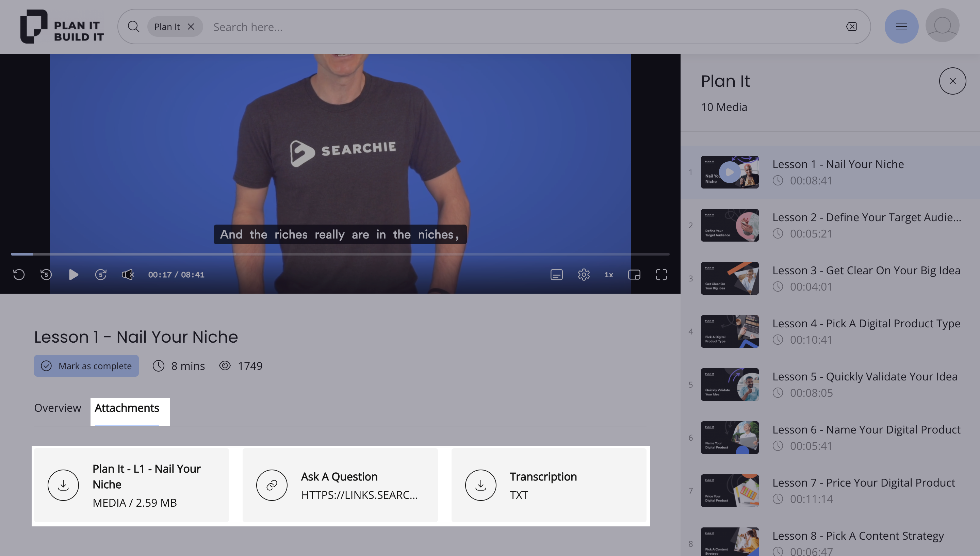Open Lesson 6 Name Your Digital Product thumbnail
980x556 pixels.
730,438
